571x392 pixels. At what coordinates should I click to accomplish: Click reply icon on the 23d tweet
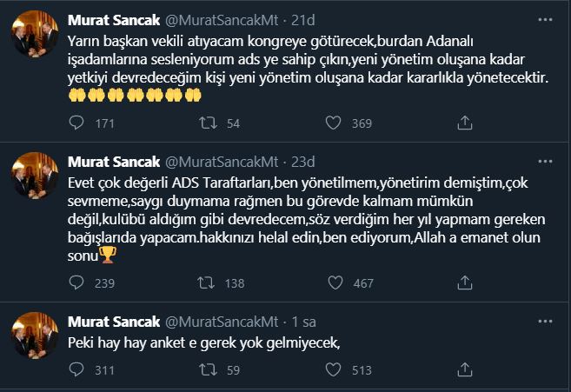tap(76, 282)
